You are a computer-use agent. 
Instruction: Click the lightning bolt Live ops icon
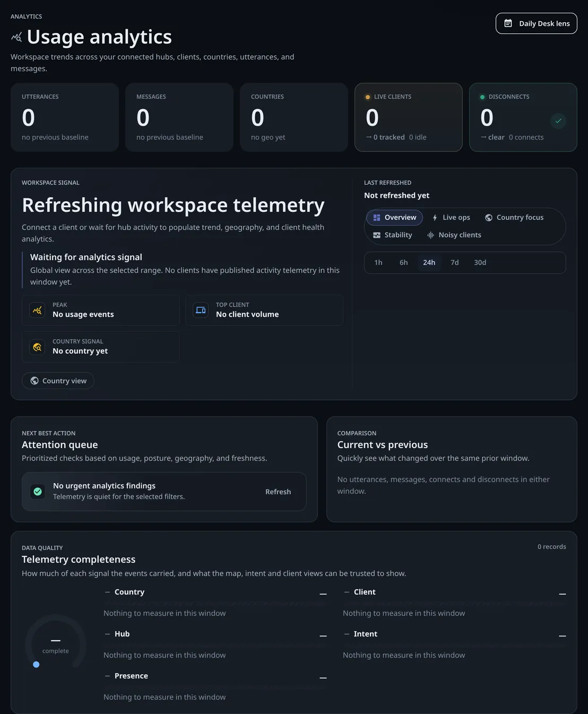435,218
